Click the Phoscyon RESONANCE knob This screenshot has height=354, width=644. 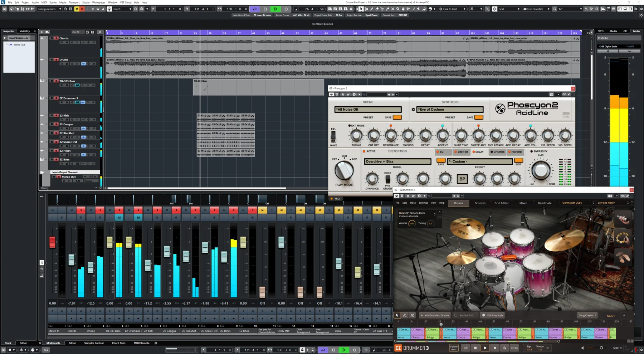(391, 136)
